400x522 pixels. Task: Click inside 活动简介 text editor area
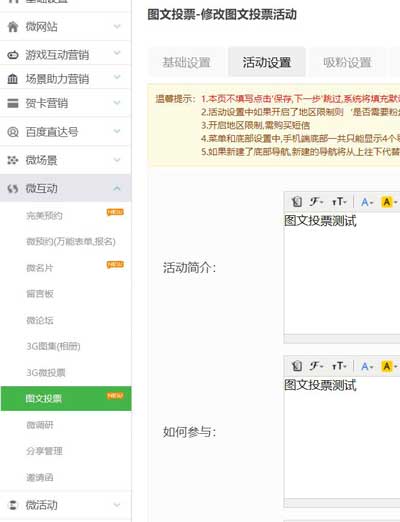click(x=342, y=273)
